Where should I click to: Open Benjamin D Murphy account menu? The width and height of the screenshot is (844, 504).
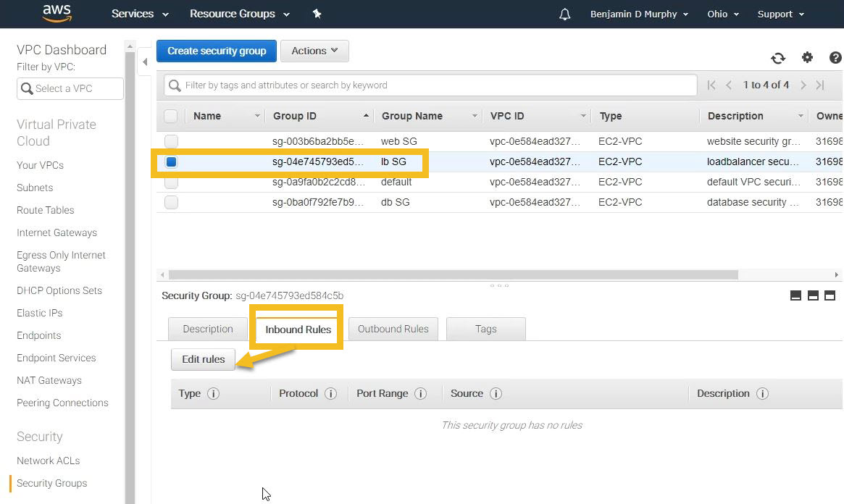(639, 14)
